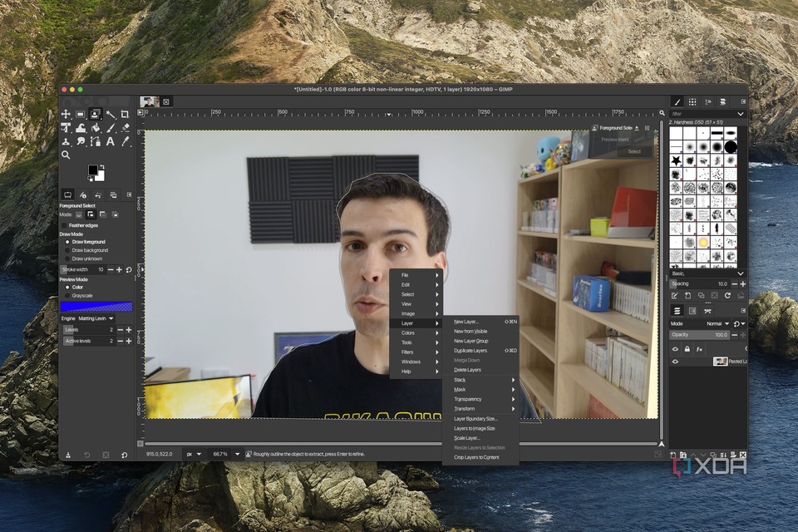Increase brush Spacing with plus
This screenshot has width=798, height=532.
point(743,284)
